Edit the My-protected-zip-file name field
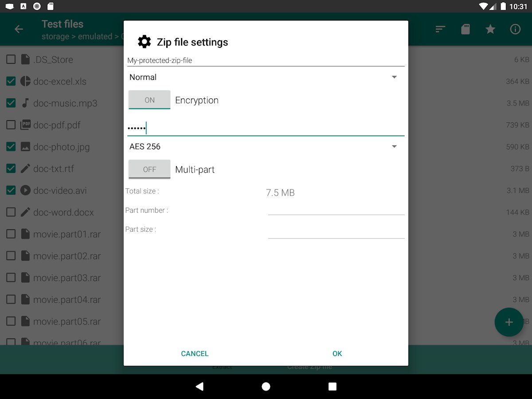This screenshot has width=532, height=399. (x=266, y=60)
